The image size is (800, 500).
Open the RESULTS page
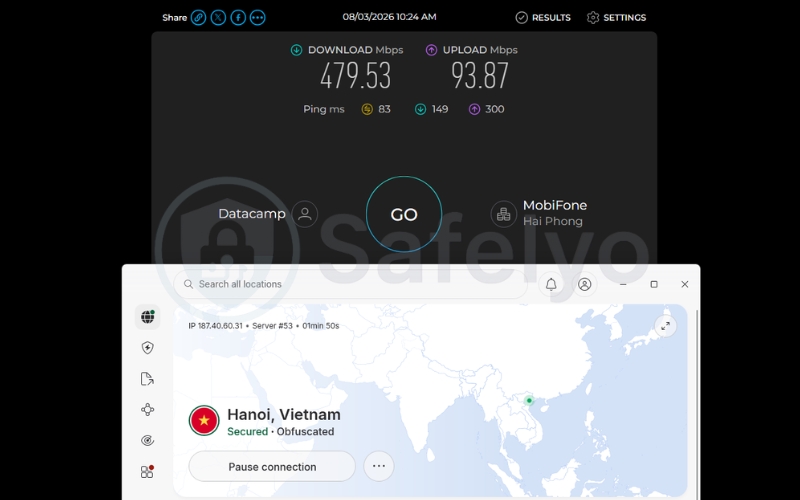pyautogui.click(x=543, y=17)
